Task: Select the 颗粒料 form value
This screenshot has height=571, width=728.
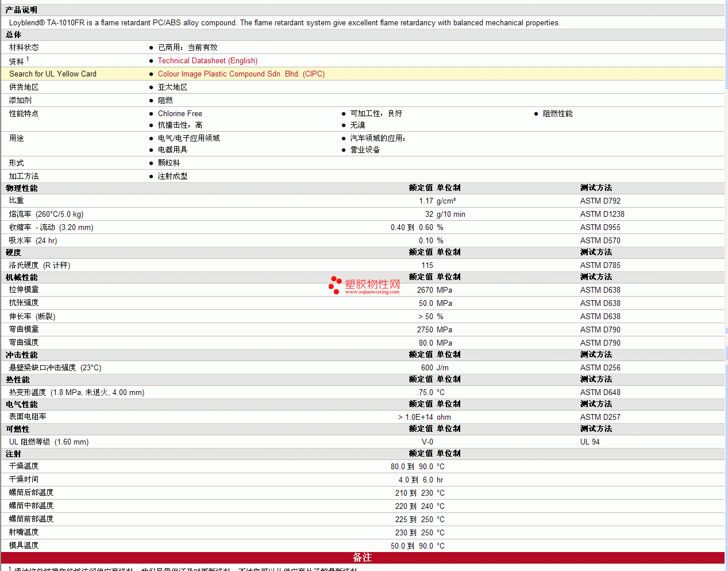Action: (169, 163)
